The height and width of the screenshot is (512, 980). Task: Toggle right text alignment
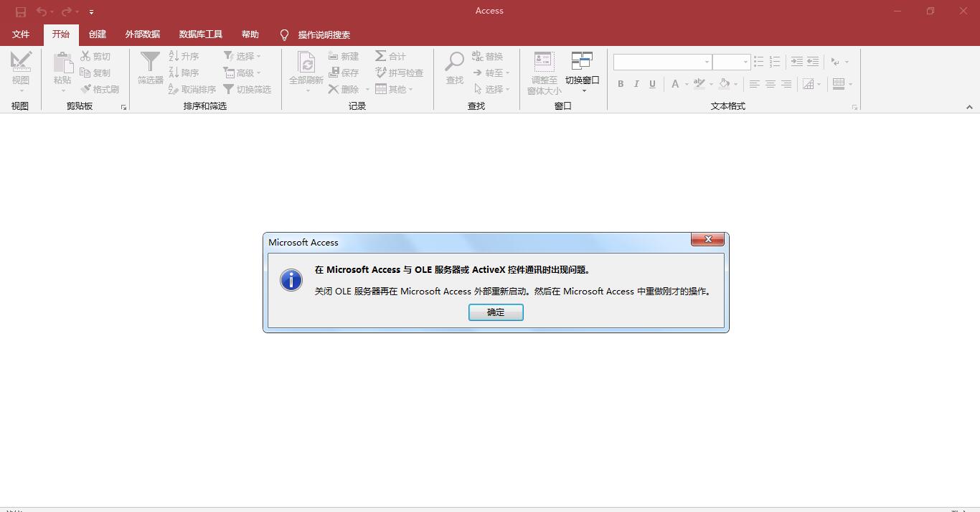(x=786, y=84)
